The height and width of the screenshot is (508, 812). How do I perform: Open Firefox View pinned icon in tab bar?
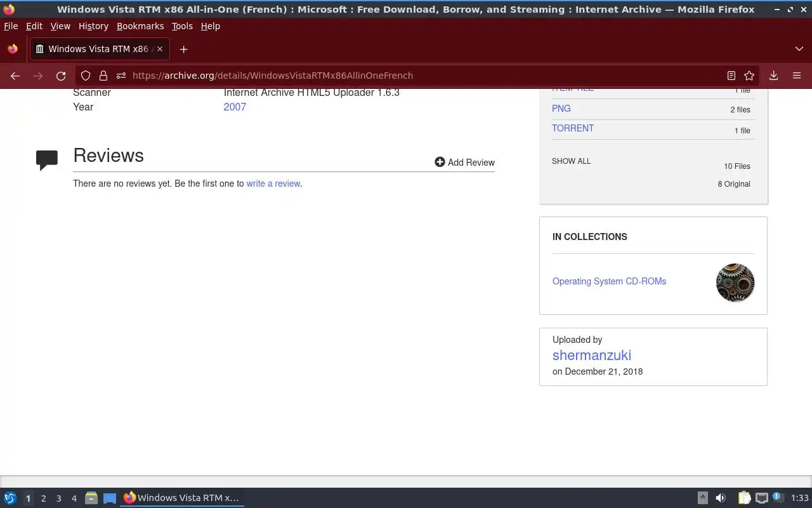coord(13,49)
